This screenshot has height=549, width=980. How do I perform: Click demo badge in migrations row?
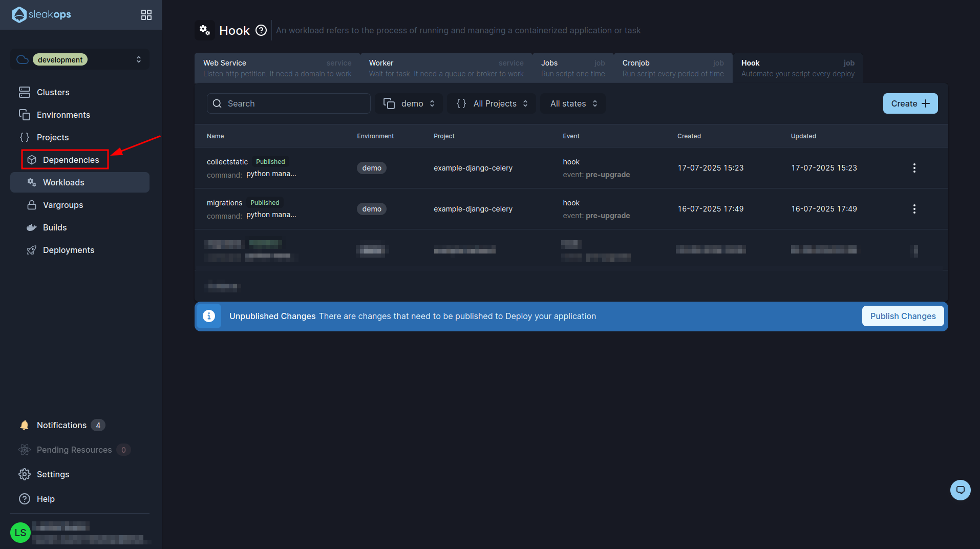click(372, 209)
